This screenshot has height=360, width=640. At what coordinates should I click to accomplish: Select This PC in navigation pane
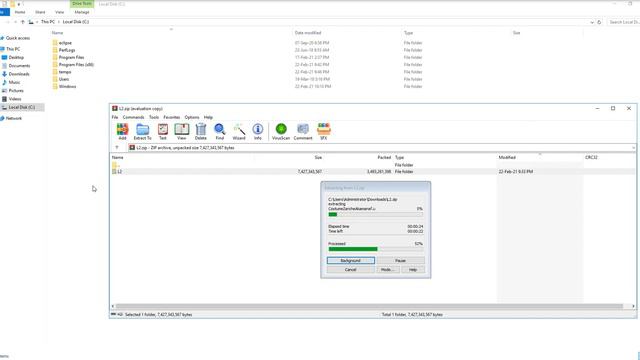point(13,49)
